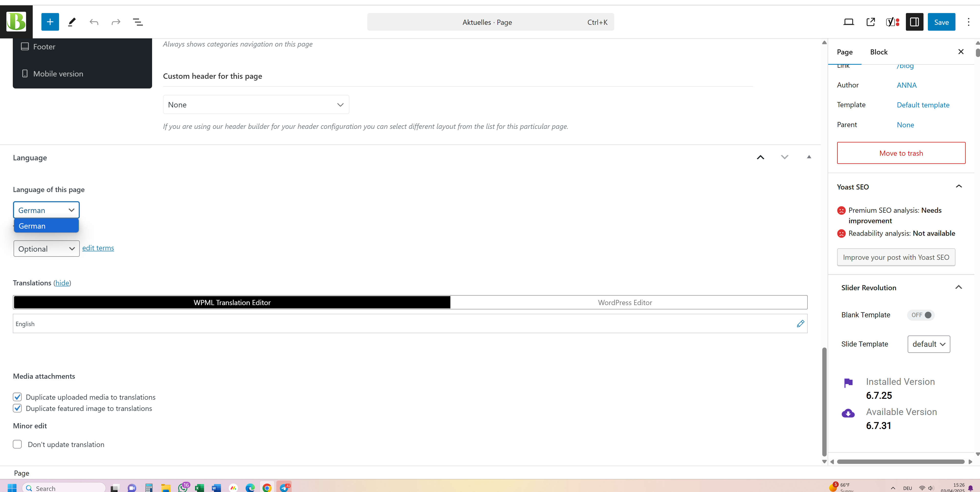Select the WordPress Editor tab
980x492 pixels.
pyautogui.click(x=625, y=303)
